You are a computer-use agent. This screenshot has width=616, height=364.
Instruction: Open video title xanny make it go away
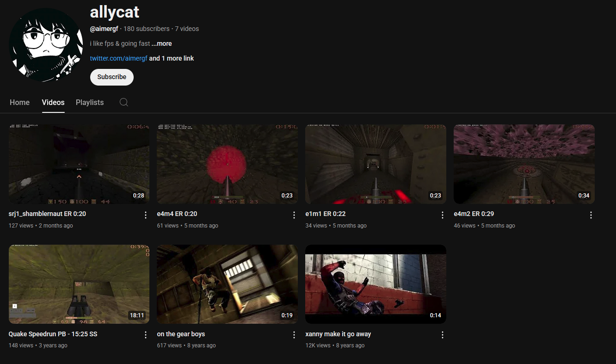(x=339, y=334)
